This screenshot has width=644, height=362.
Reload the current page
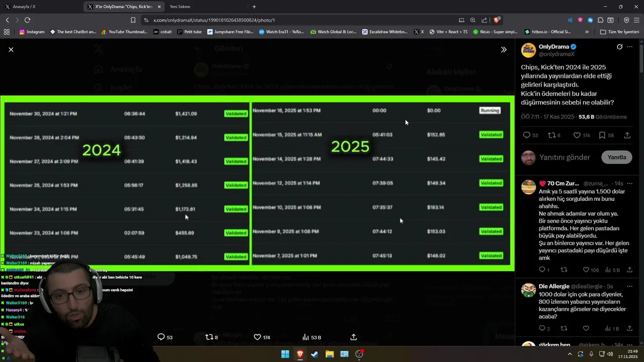pos(27,20)
